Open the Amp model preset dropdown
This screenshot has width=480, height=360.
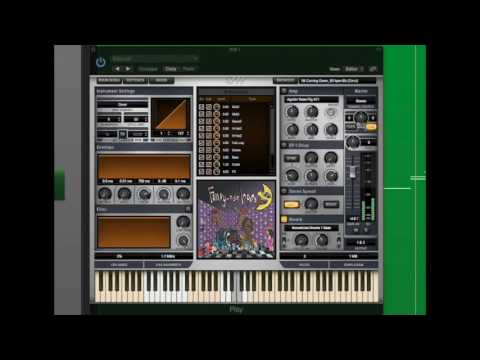[311, 100]
